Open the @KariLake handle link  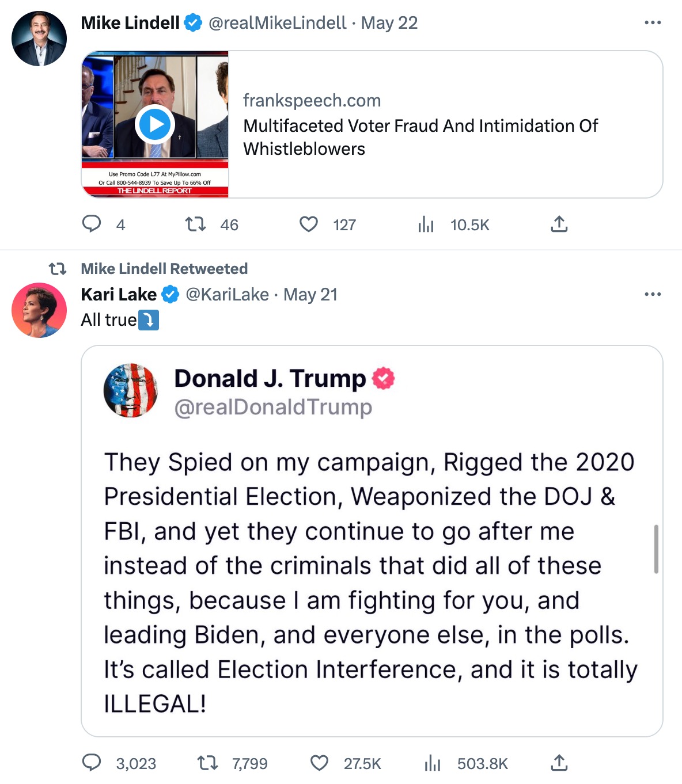pos(227,294)
